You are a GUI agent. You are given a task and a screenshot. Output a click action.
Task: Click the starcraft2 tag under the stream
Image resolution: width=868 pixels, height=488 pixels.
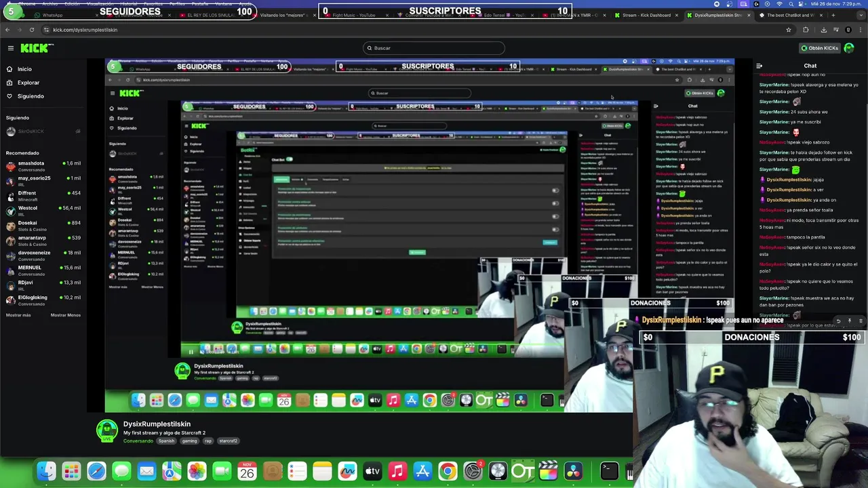click(228, 441)
